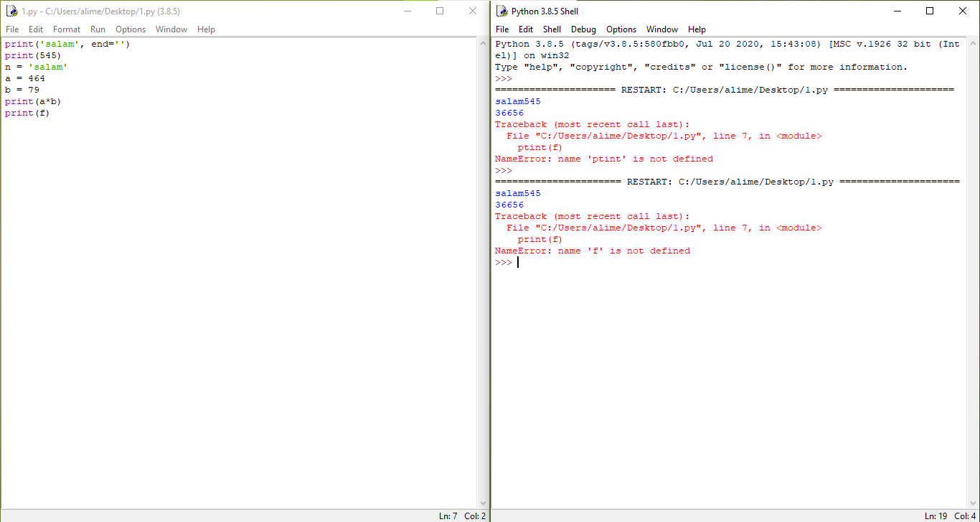
Task: Open Debug menu in Python Shell window
Action: (583, 29)
